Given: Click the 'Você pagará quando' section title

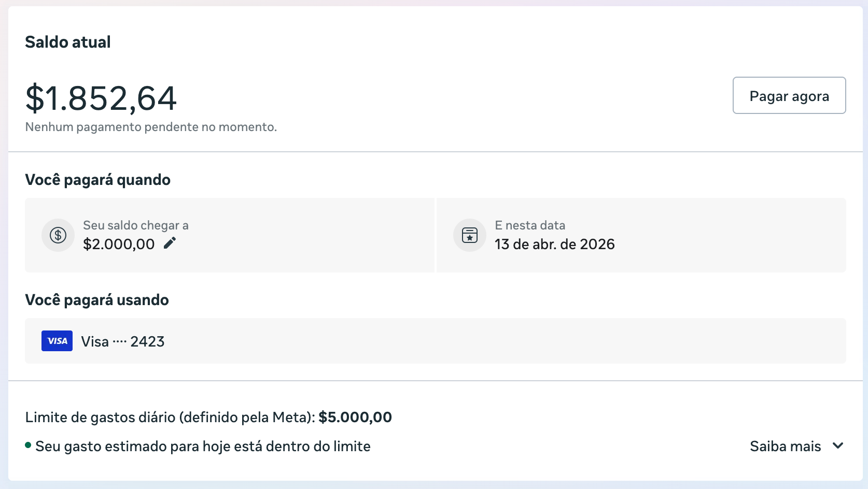Looking at the screenshot, I should pyautogui.click(x=97, y=179).
